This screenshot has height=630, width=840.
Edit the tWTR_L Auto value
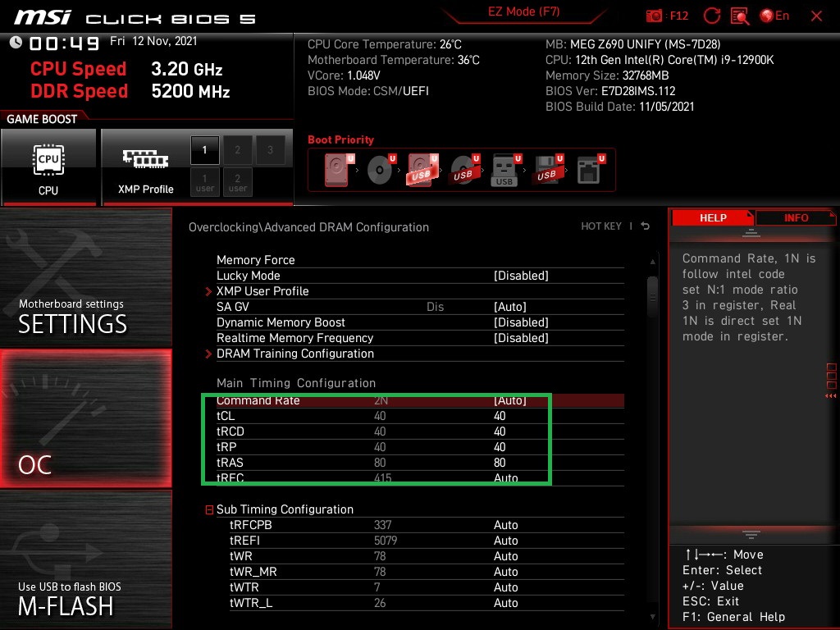[505, 603]
